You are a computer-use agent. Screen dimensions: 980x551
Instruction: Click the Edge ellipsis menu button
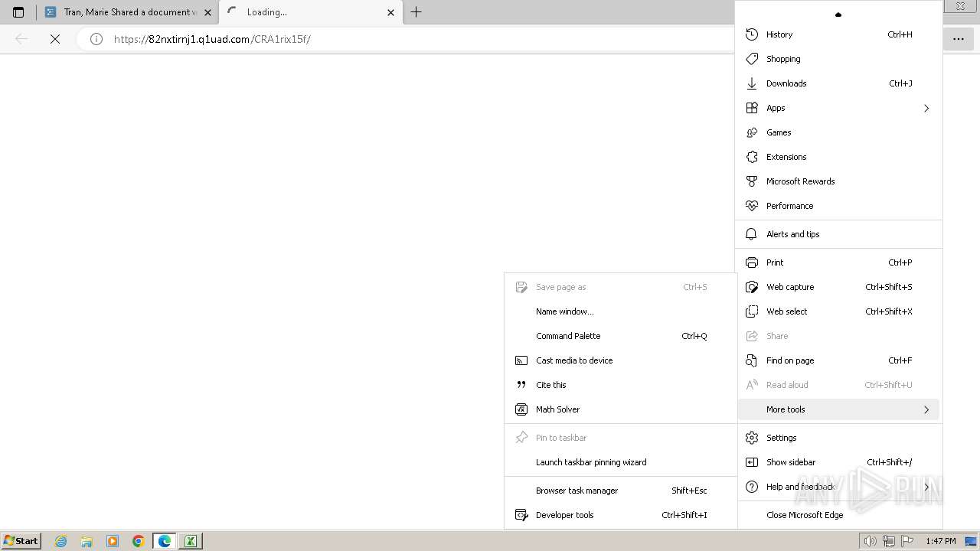(959, 39)
